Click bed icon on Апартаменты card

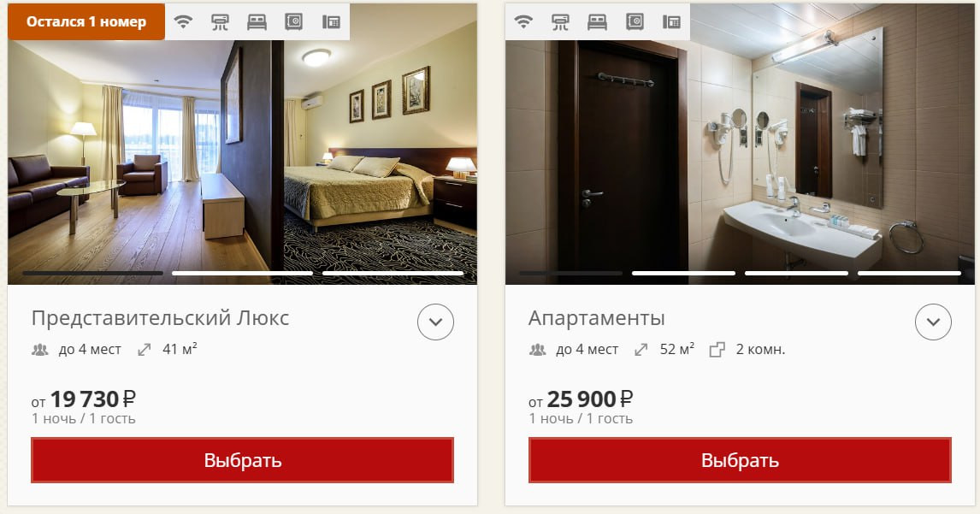point(598,22)
